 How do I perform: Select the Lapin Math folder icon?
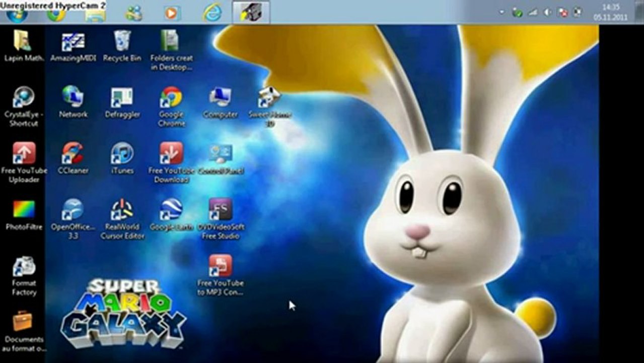click(23, 46)
